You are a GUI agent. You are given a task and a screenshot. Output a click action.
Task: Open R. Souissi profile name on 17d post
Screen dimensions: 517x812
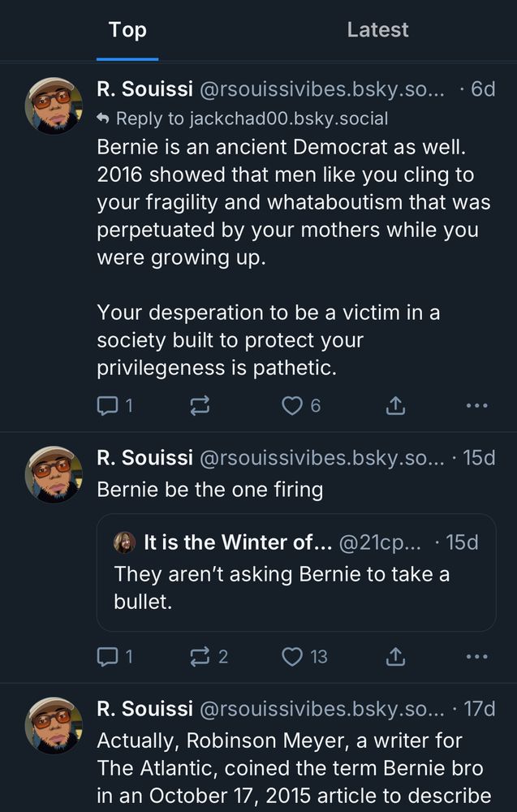pos(144,708)
